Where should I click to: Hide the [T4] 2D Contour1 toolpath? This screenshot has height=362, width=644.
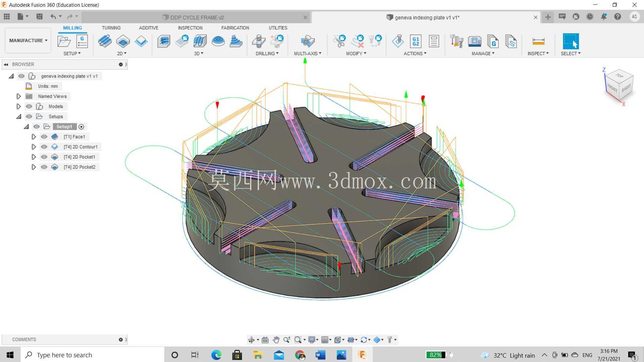[44, 147]
